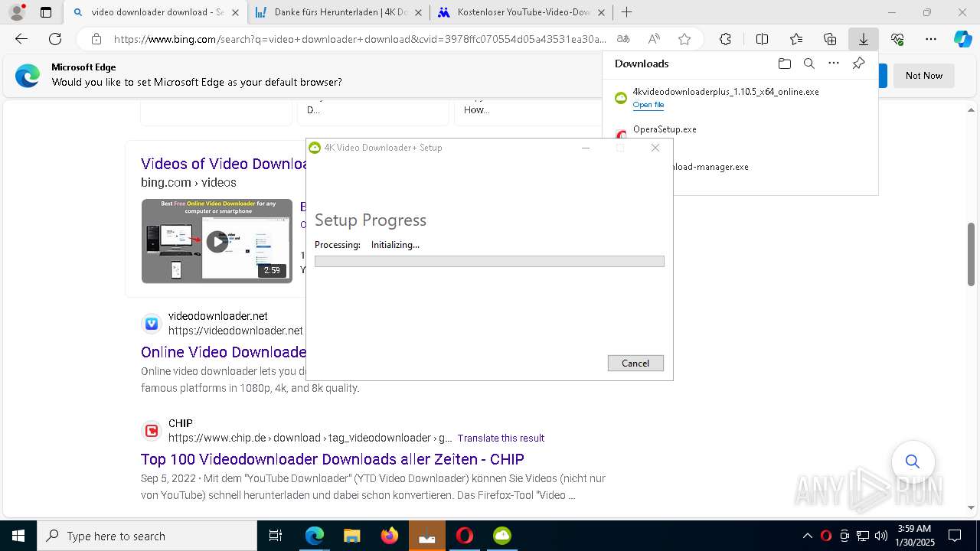Cancel the 4K Video Downloader setup
The width and height of the screenshot is (980, 551).
tap(635, 364)
